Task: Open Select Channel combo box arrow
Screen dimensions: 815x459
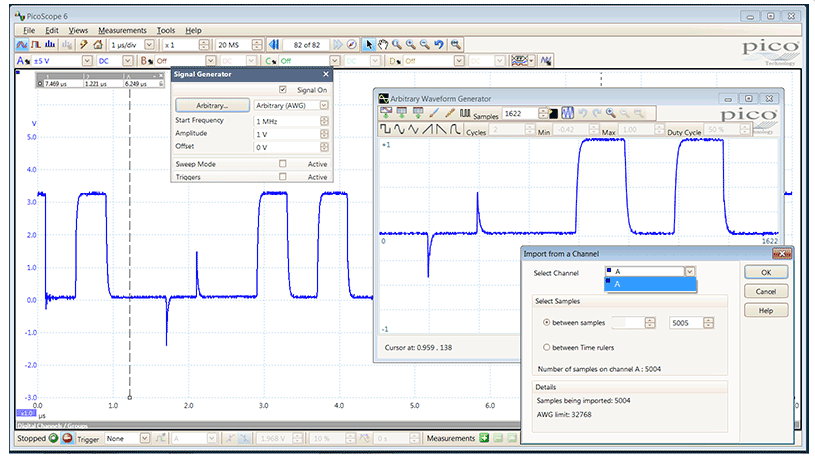Action: 690,271
